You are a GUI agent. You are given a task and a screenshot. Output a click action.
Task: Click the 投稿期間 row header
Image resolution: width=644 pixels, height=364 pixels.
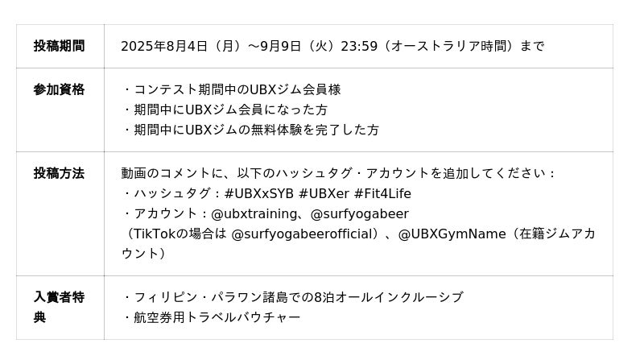[x=59, y=46]
